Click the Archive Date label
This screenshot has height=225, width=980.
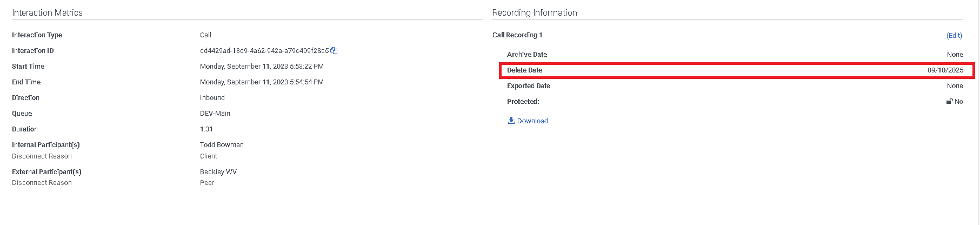527,55
